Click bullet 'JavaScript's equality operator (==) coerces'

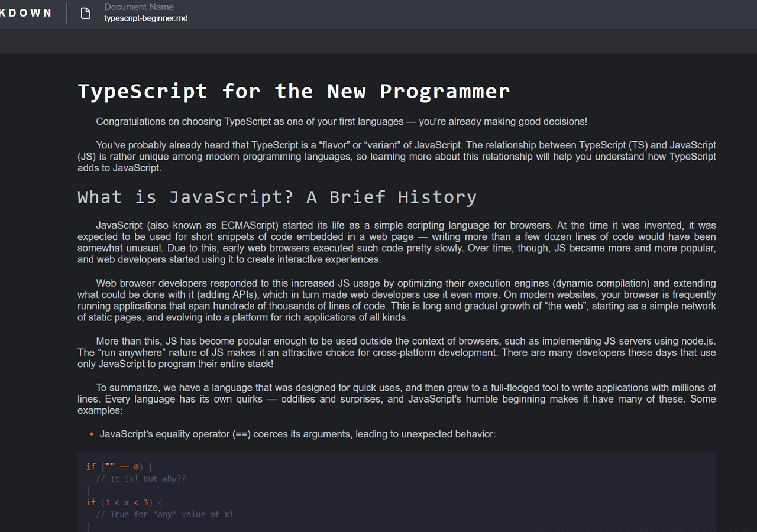point(297,434)
